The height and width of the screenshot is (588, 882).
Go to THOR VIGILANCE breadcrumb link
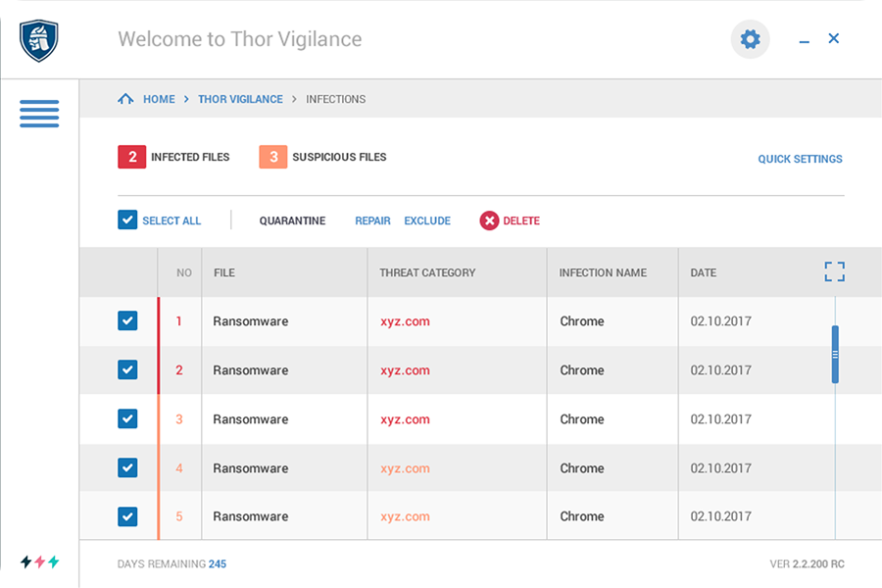click(x=240, y=99)
